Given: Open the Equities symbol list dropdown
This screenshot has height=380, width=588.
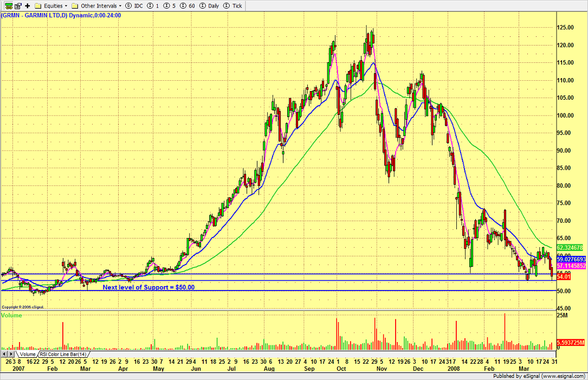Looking at the screenshot, I should [51, 5].
